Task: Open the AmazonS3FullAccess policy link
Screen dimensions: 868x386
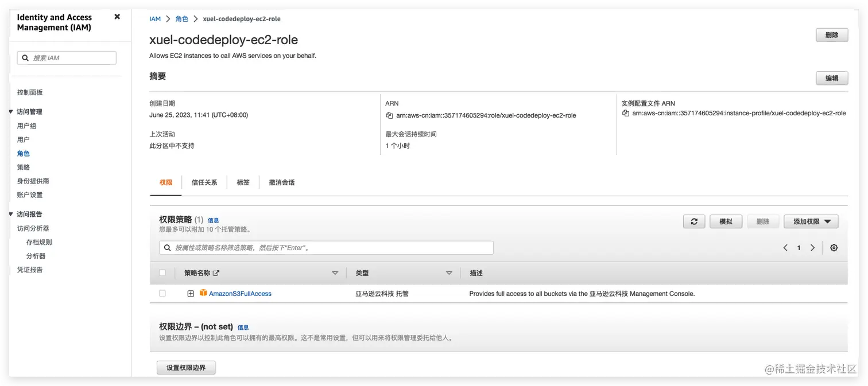Action: coord(240,294)
